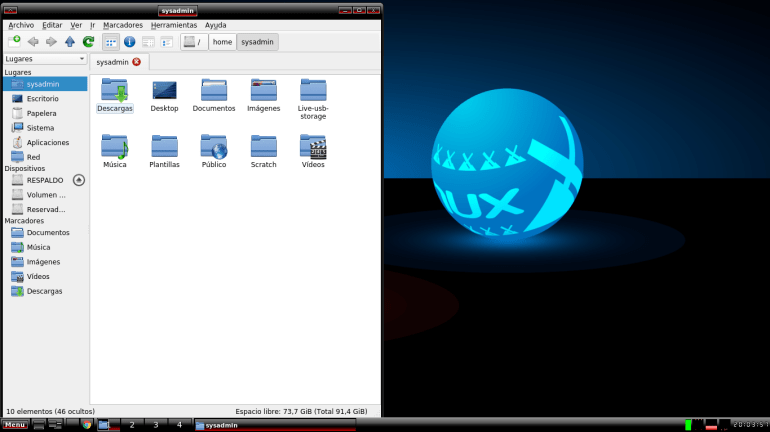Image resolution: width=770 pixels, height=432 pixels.
Task: Select Sistema in the places sidebar
Action: [40, 128]
